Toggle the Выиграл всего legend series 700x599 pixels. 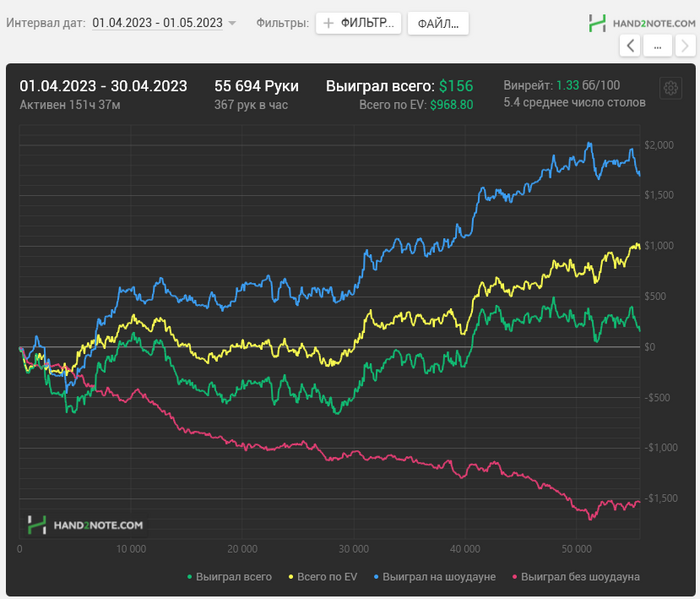coord(229,577)
